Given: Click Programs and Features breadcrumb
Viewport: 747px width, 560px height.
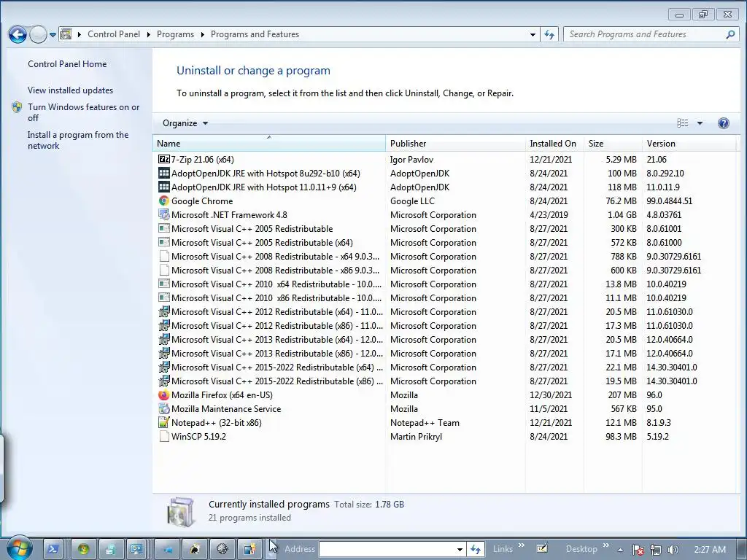Looking at the screenshot, I should click(x=255, y=34).
